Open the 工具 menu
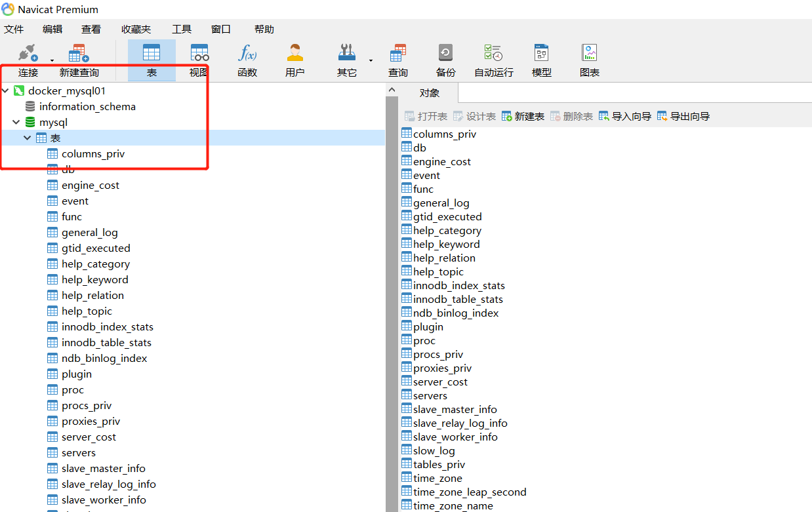 pos(182,29)
